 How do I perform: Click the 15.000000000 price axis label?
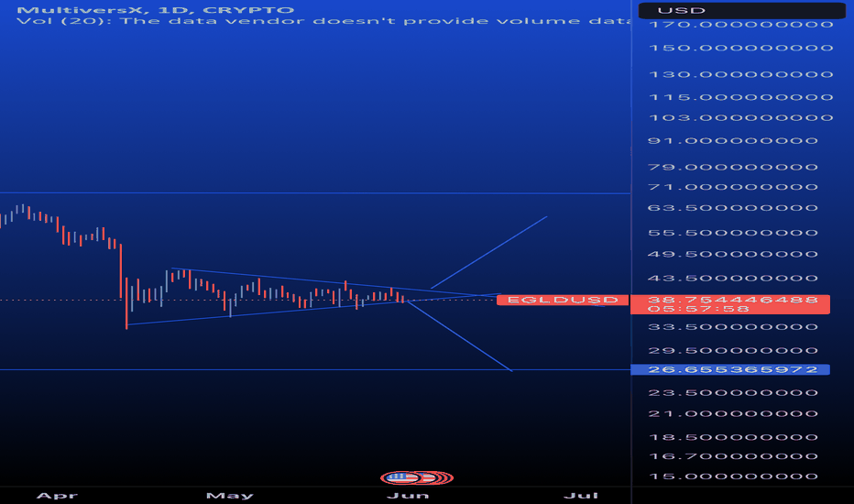(732, 477)
